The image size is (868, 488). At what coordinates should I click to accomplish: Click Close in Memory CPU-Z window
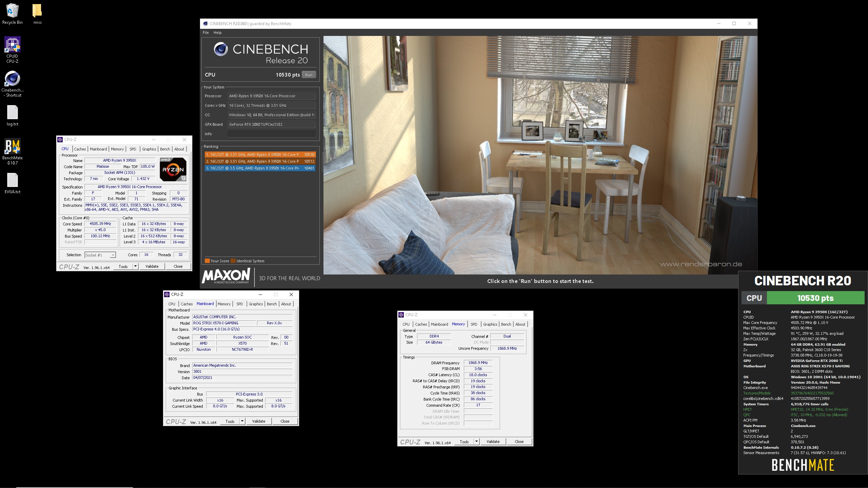tap(519, 442)
